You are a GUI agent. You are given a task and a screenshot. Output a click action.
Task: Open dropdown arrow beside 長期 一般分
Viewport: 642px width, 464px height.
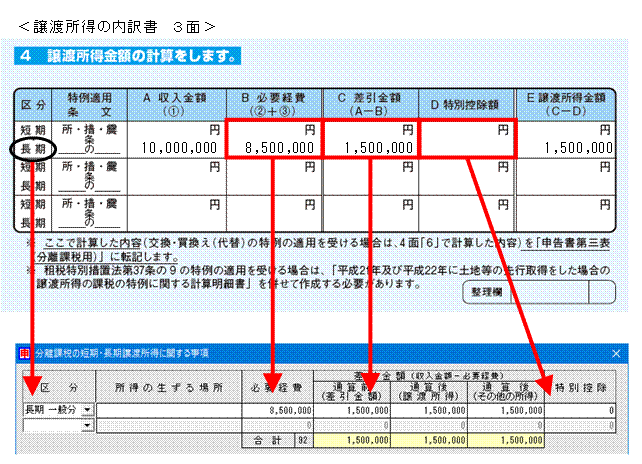pos(87,410)
